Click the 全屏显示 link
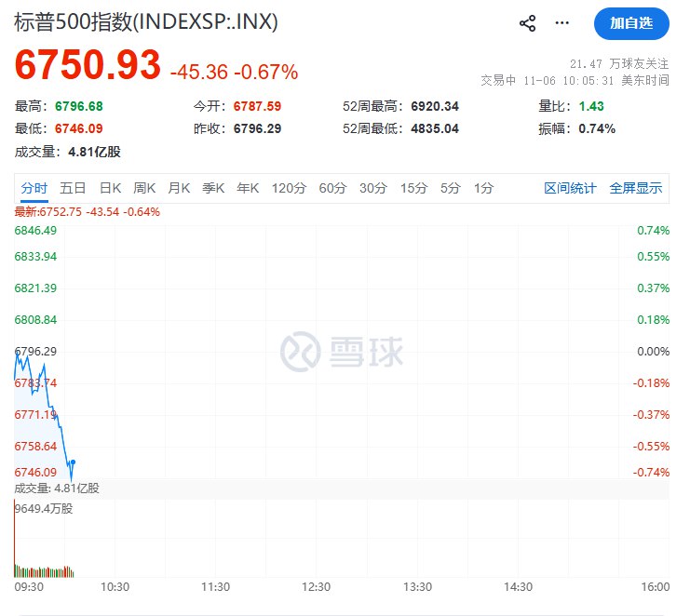 (636, 188)
